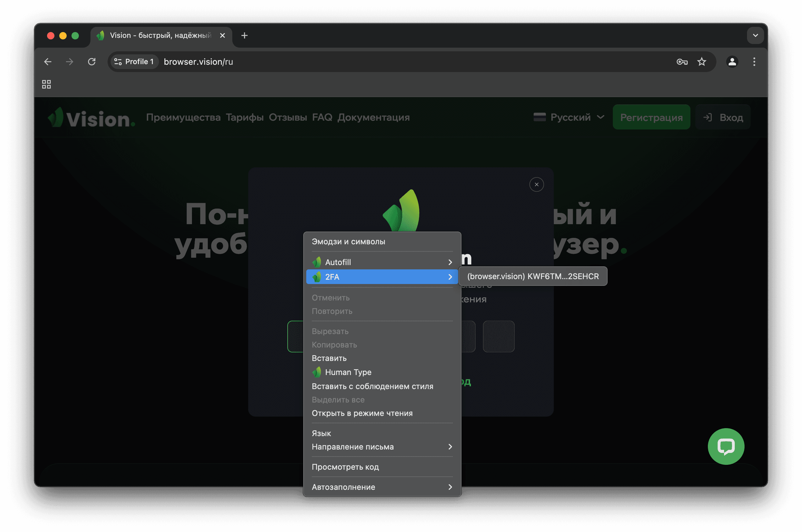Open the tab search dropdown arrow
This screenshot has width=802, height=532.
755,36
